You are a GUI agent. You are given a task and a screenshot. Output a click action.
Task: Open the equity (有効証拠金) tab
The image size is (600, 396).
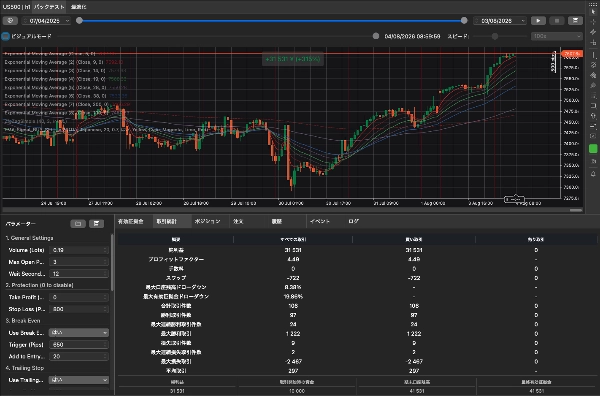(131, 222)
